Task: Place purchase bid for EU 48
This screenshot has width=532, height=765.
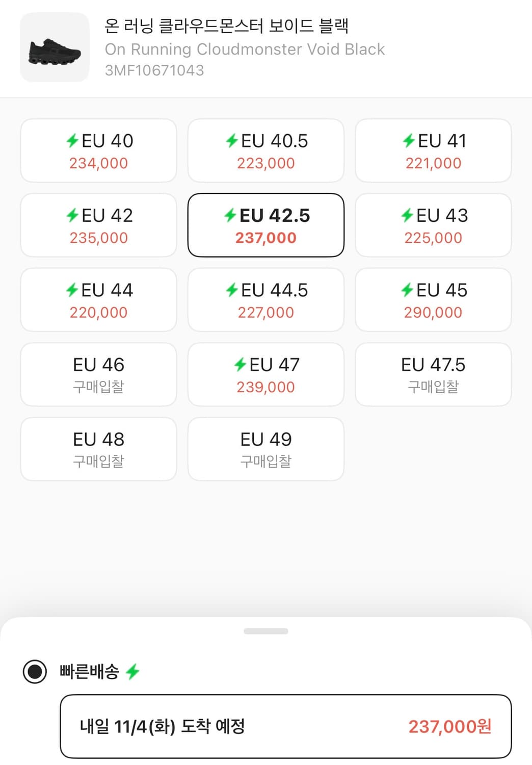Action: pyautogui.click(x=99, y=449)
